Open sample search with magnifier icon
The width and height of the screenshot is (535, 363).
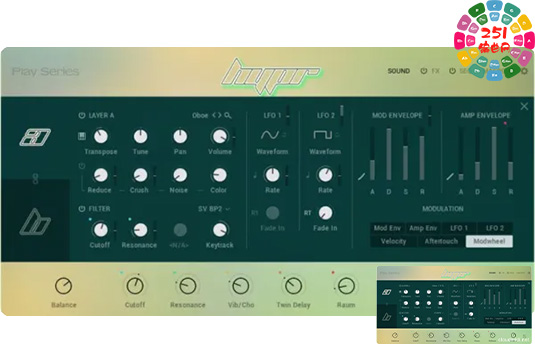pyautogui.click(x=228, y=116)
